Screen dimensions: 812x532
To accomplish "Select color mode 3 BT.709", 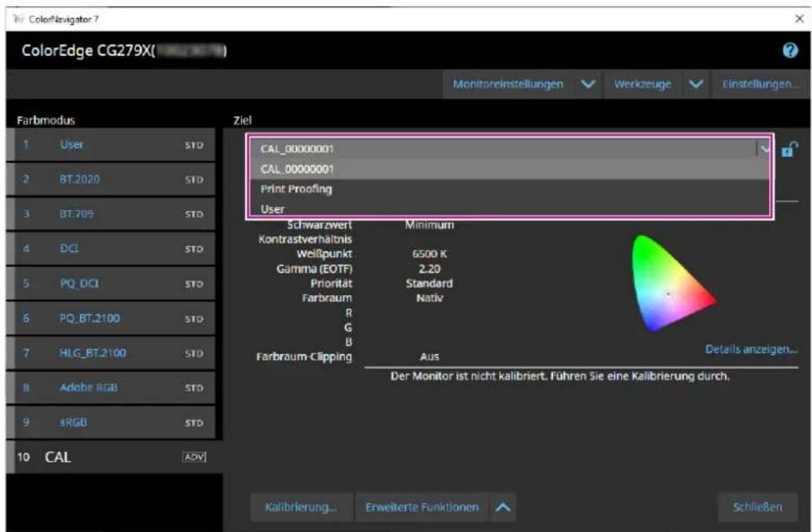I will (x=111, y=214).
